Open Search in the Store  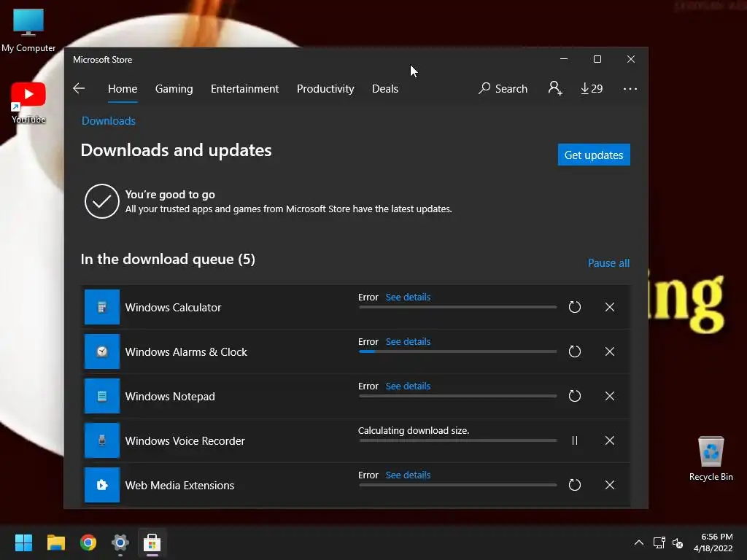503,88
